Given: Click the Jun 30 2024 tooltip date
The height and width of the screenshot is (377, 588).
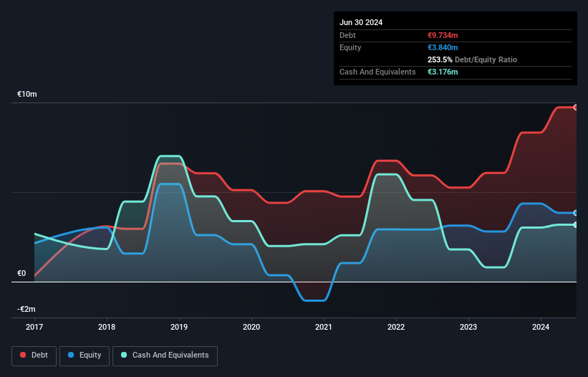Looking at the screenshot, I should coord(361,22).
